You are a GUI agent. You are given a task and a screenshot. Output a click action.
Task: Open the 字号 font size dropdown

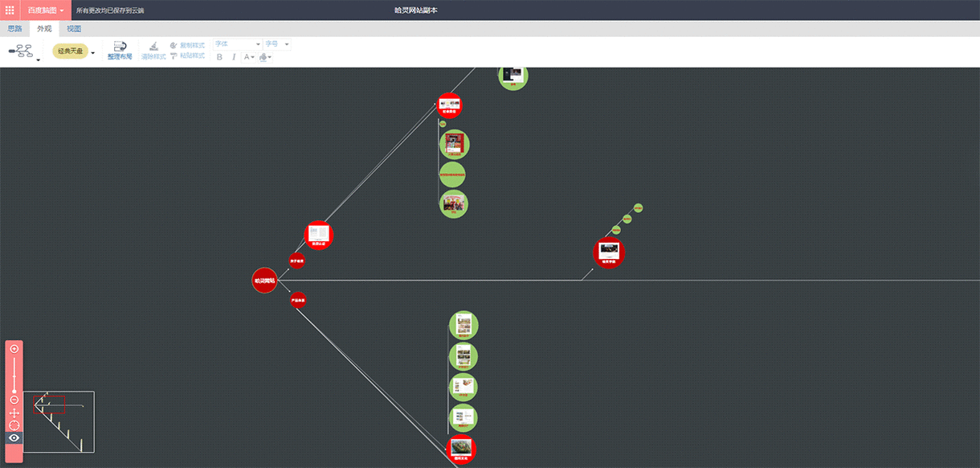coord(277,44)
